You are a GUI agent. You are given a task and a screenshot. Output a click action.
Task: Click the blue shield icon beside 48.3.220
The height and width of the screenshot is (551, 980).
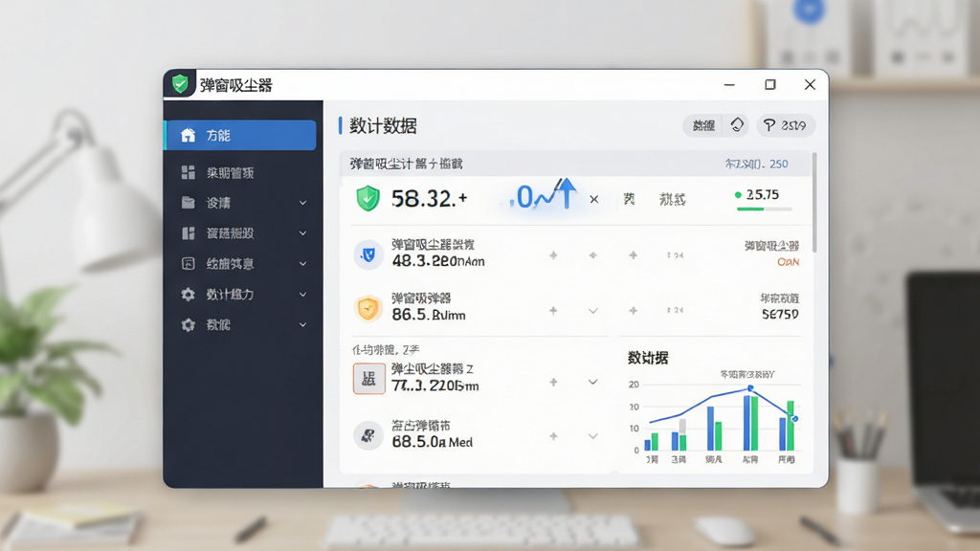368,254
